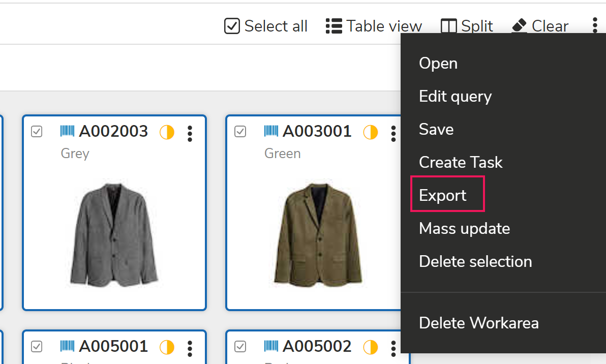606x364 pixels.
Task: Click Delete selection in the menu
Action: coord(475,262)
